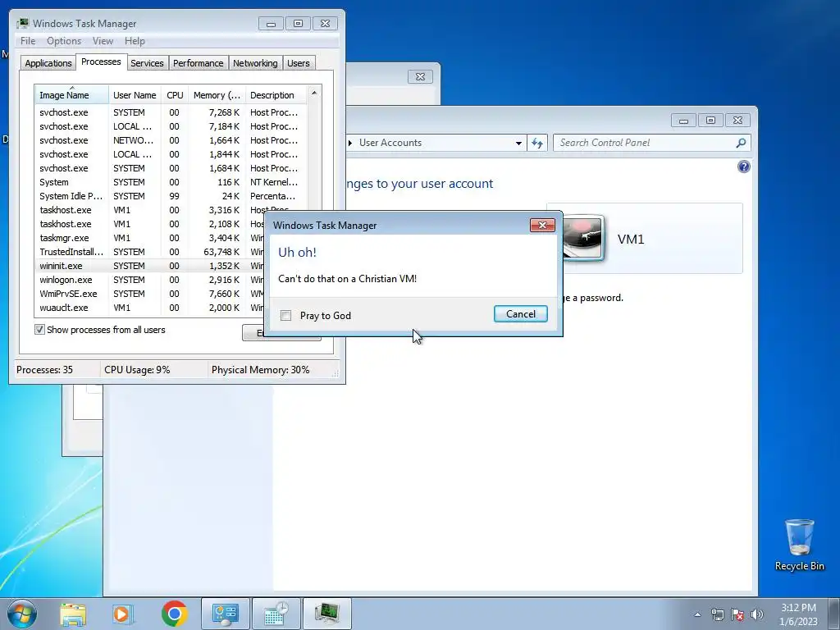
Task: Sort processes by CPU column
Action: point(175,95)
